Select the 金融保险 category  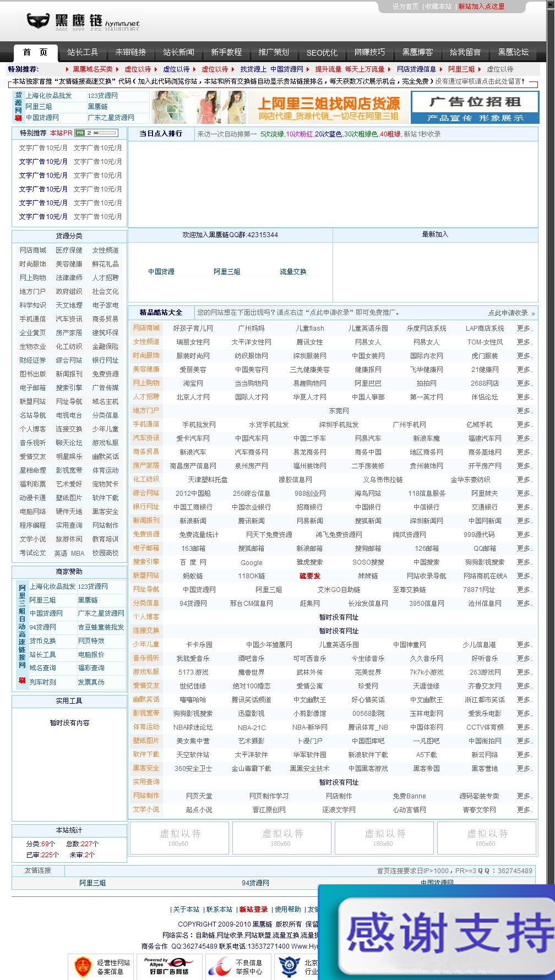[x=105, y=347]
